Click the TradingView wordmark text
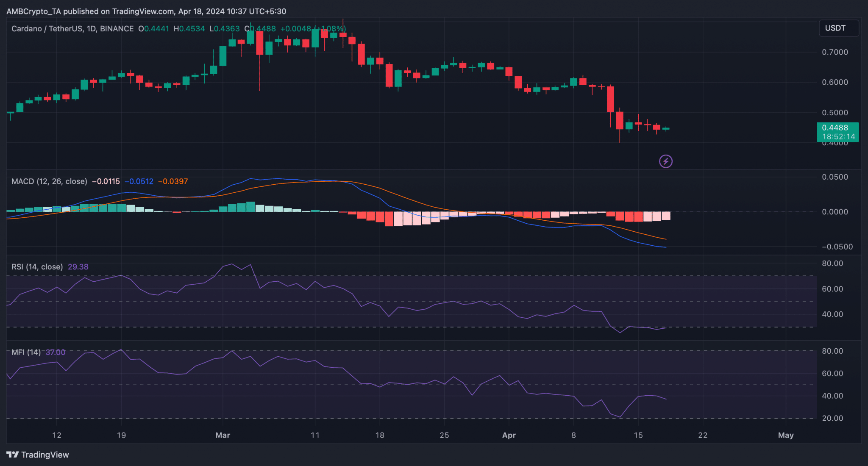 coord(45,455)
